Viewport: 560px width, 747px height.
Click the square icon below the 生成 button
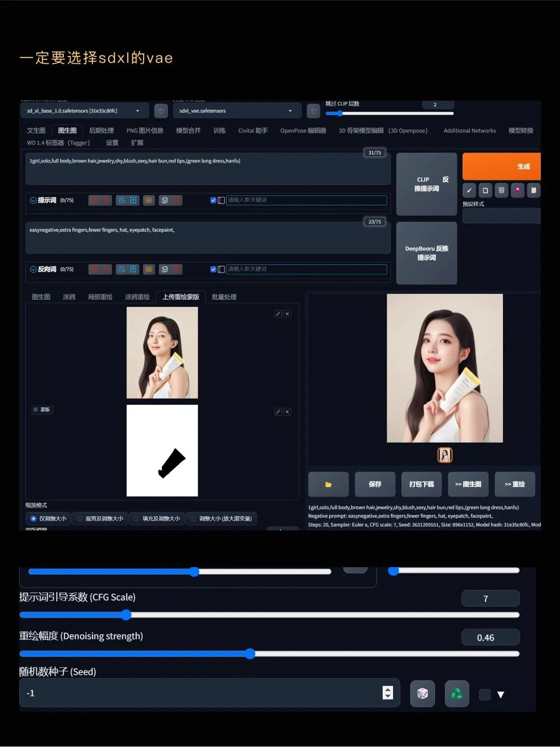485,190
